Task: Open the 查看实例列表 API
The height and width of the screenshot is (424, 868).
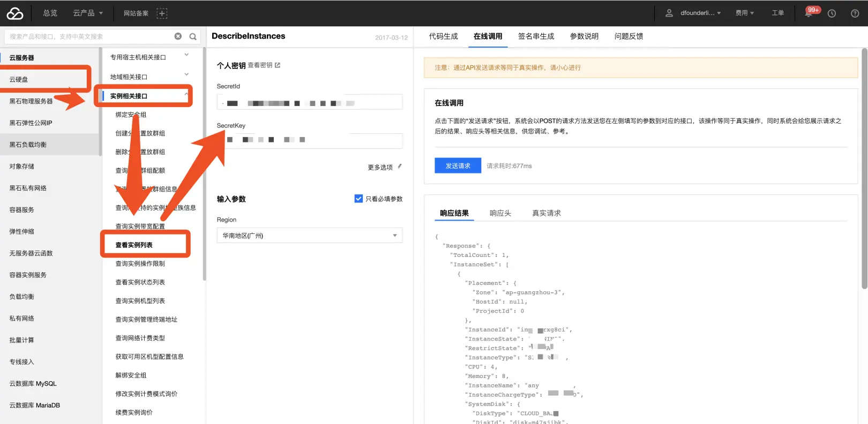Action: click(x=134, y=245)
